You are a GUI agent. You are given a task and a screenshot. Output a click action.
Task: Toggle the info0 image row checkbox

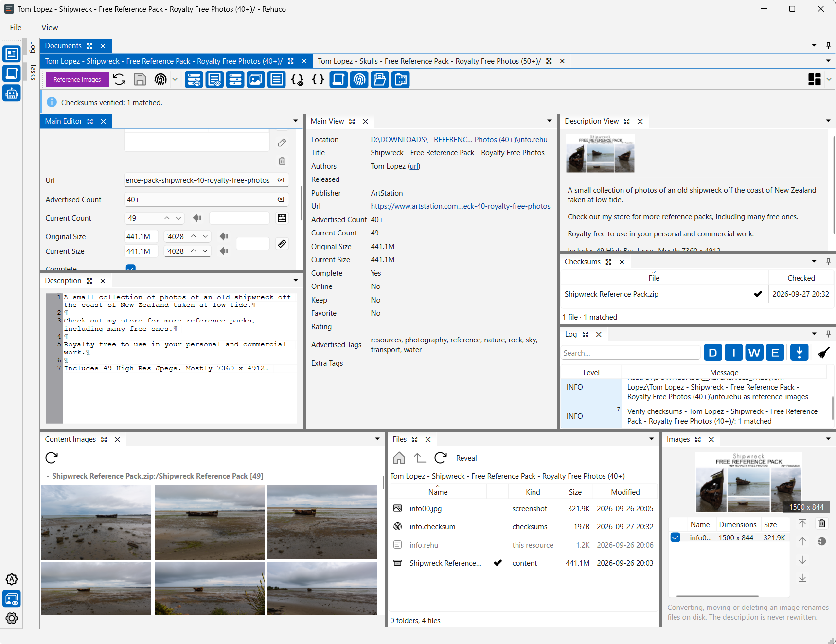[676, 537]
